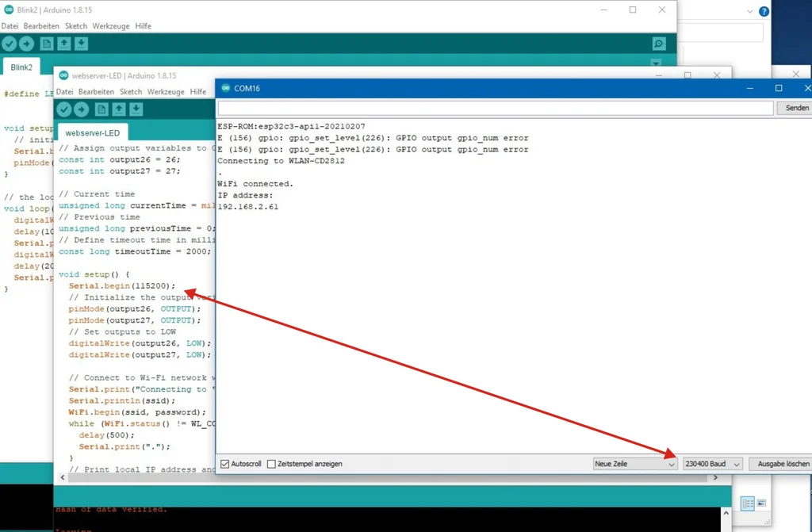The width and height of the screenshot is (812, 532).
Task: Click Open sketch icon in webserver-LED toolbar
Action: [x=119, y=109]
